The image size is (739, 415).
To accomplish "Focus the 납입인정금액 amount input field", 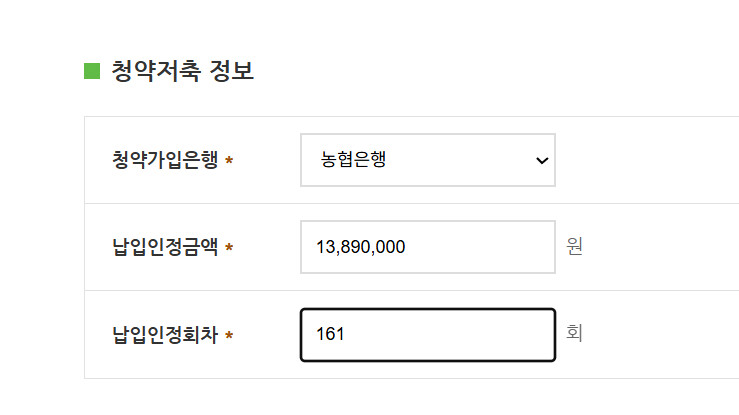I will pos(427,247).
